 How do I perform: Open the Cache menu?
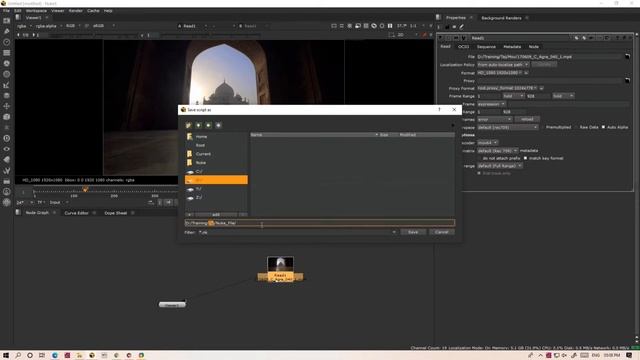(93, 11)
